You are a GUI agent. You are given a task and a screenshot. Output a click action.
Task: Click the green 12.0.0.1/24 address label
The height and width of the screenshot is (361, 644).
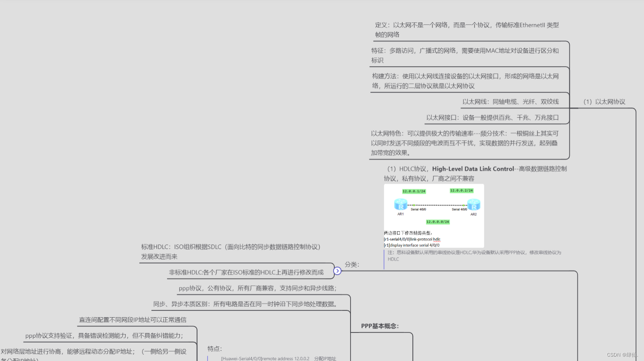[414, 191]
